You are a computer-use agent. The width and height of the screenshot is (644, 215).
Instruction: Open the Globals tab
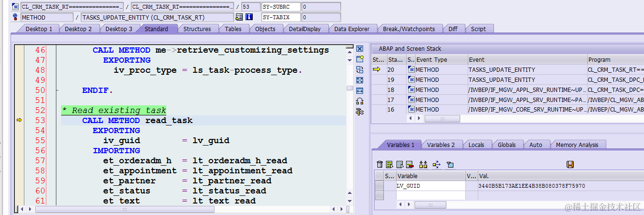pos(506,145)
